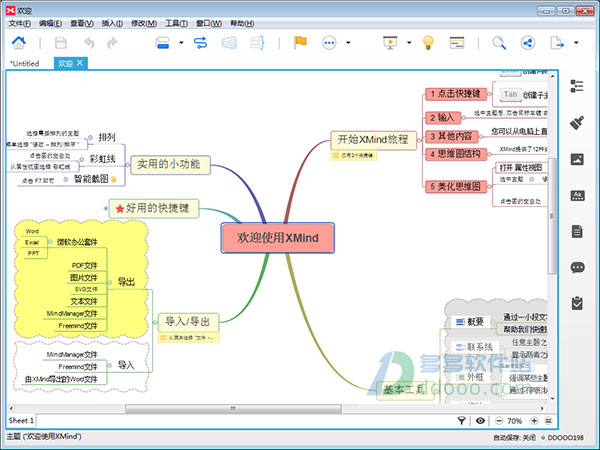Open the 插入(I) menu

[x=112, y=24]
